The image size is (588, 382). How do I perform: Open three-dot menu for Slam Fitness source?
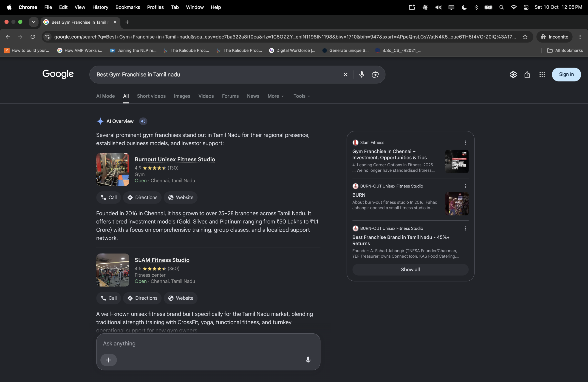(x=465, y=143)
